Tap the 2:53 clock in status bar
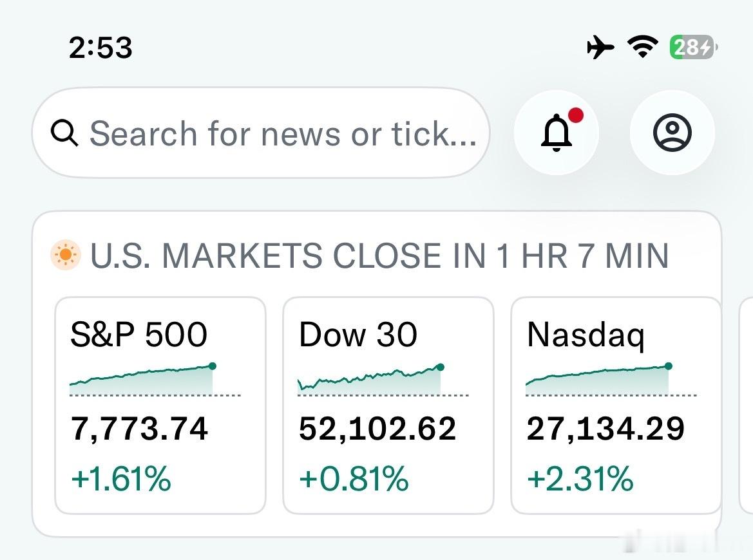This screenshot has height=560, width=753. (100, 48)
